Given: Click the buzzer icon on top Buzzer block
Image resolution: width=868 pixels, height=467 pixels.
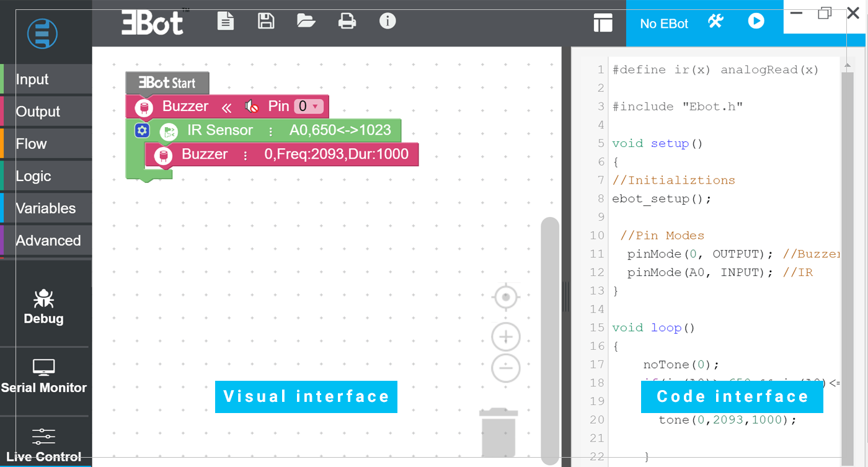Looking at the screenshot, I should tap(144, 107).
